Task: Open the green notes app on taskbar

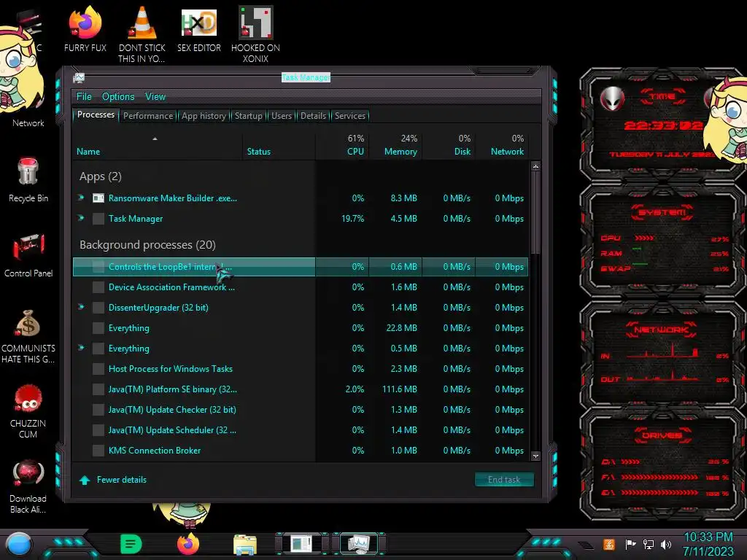Action: point(131,544)
